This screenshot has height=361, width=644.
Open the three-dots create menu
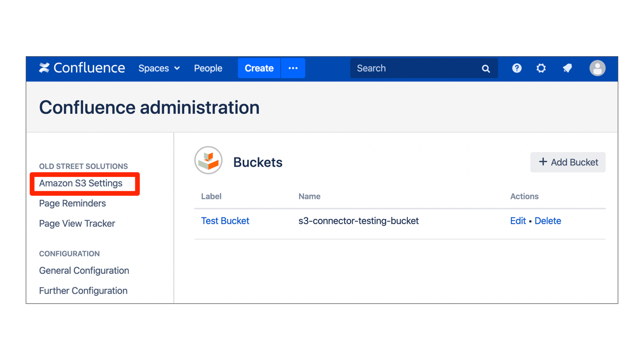[293, 68]
